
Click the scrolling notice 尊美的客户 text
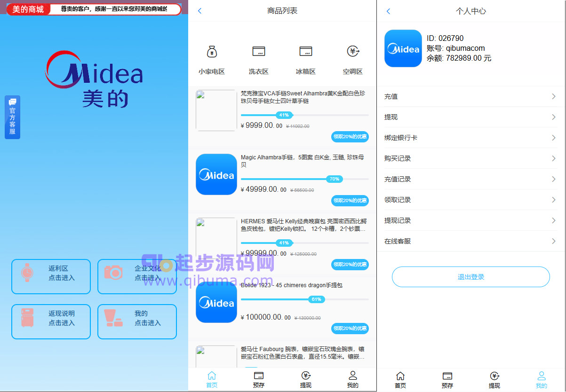pos(114,9)
